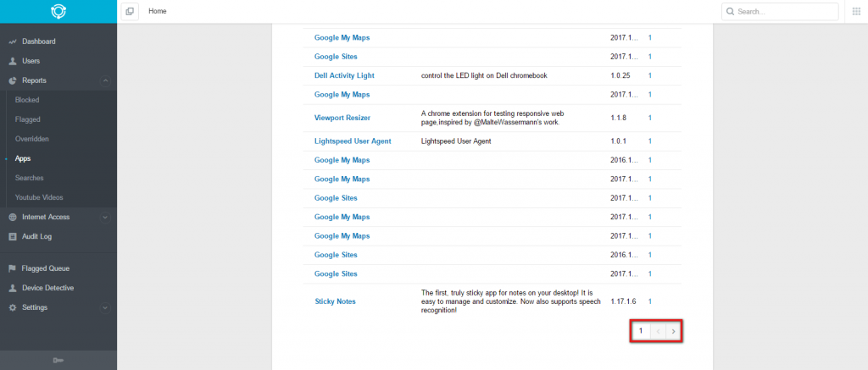Click the count for Viewport Resizer
This screenshot has height=370, width=868.
coord(650,118)
